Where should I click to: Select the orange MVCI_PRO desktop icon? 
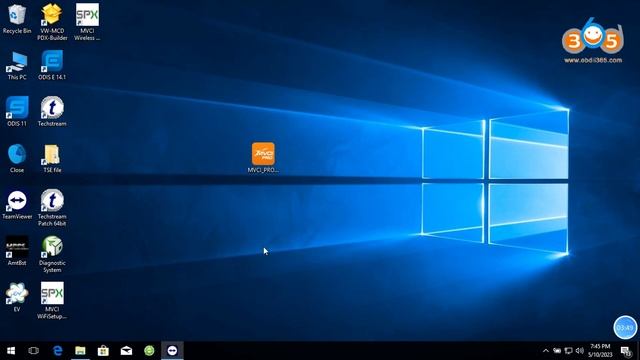click(263, 158)
